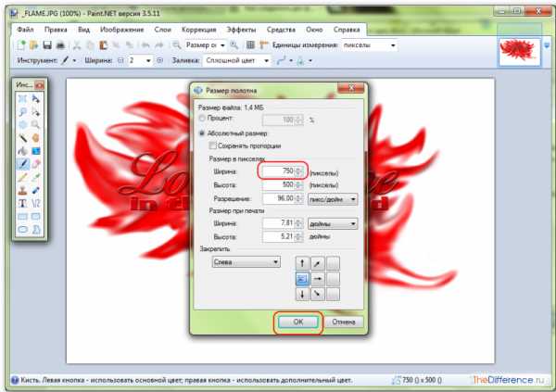Enable the Сохранять пропорции checkbox

pyautogui.click(x=213, y=145)
